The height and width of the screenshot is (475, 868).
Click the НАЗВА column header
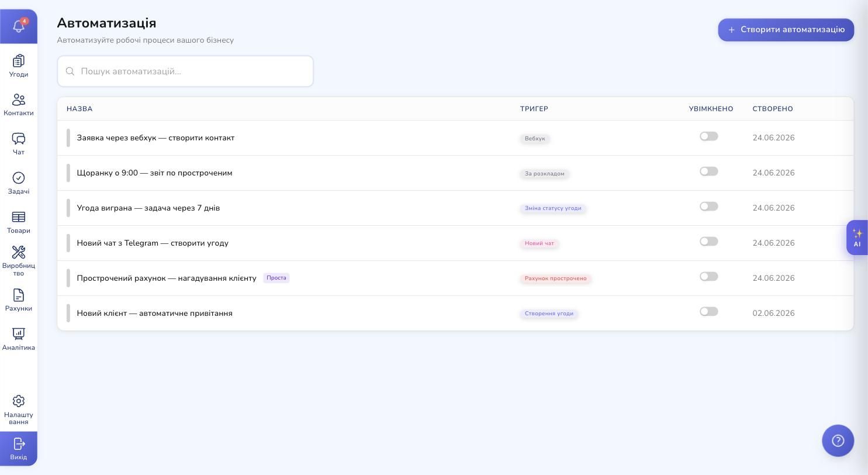point(79,109)
